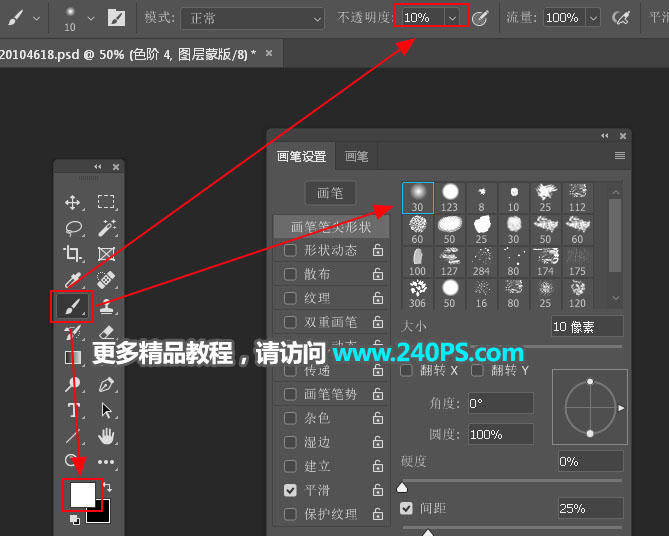Expand the 流量 flow dropdown arrow
Image resolution: width=669 pixels, height=536 pixels.
pyautogui.click(x=593, y=18)
